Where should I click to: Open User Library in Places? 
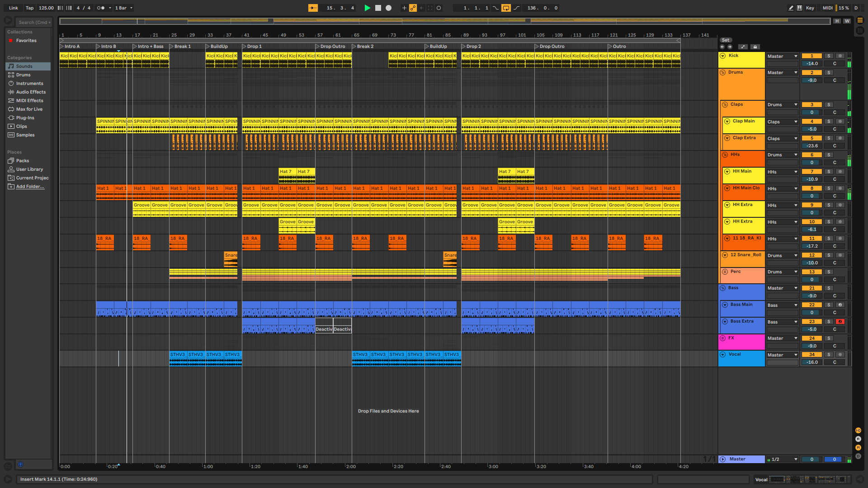[28, 169]
